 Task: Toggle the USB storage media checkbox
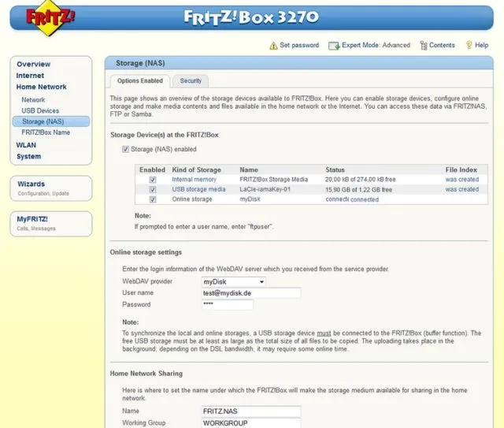(x=153, y=189)
